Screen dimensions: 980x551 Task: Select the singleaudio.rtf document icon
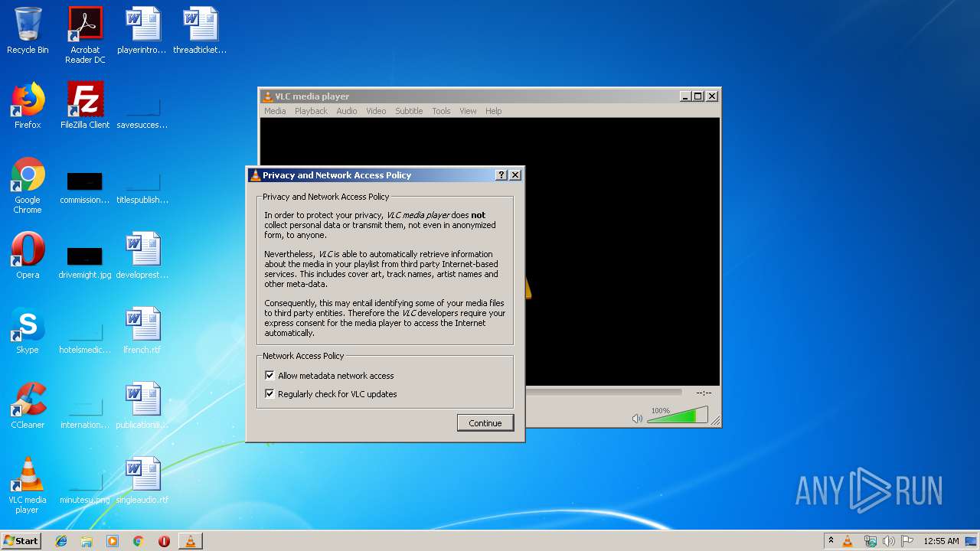coord(142,481)
